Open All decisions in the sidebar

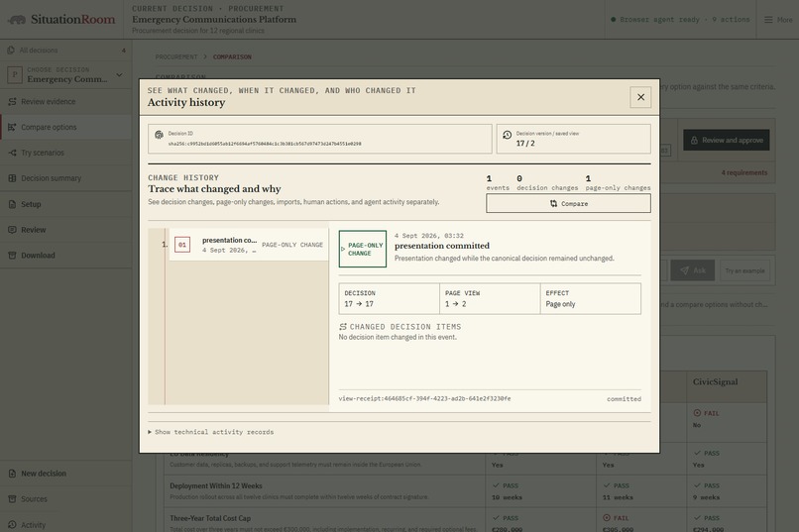[x=65, y=51]
